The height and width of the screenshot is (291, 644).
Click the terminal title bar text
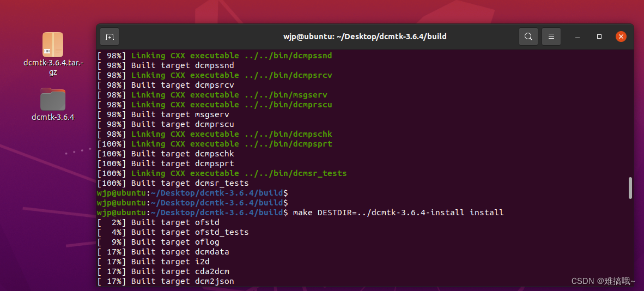364,37
